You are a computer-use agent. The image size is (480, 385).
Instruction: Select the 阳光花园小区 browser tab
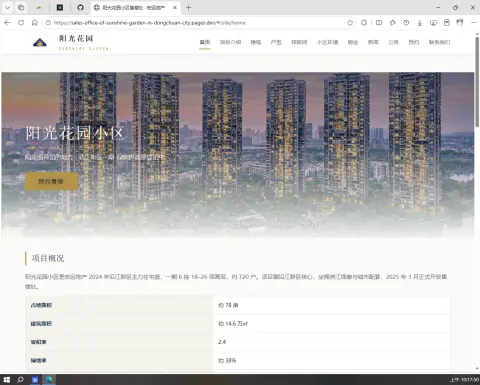tap(134, 7)
